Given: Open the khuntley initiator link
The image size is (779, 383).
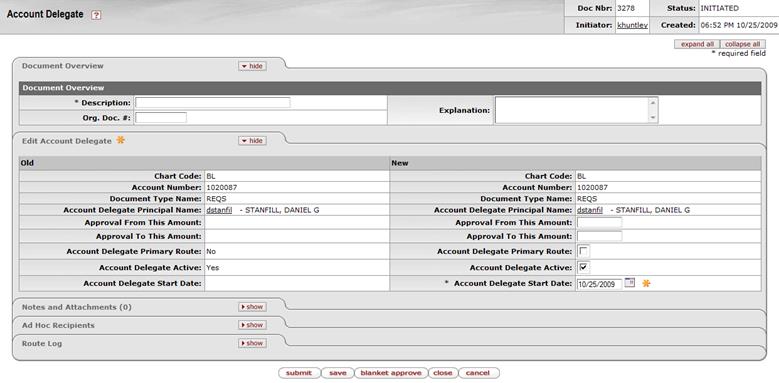Looking at the screenshot, I should point(632,25).
